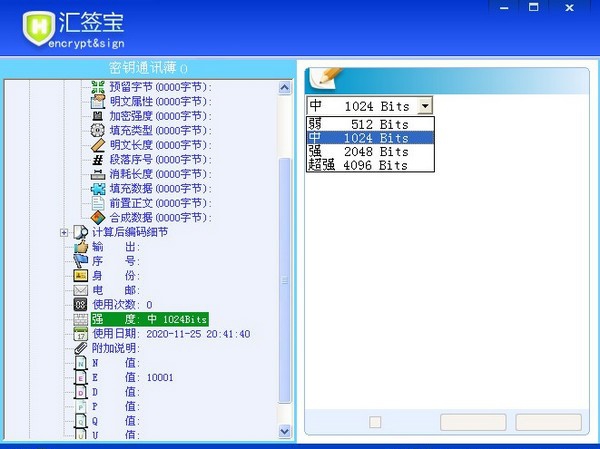Image resolution: width=600 pixels, height=449 pixels.
Task: Click the tree vertical scrollbar thumb
Action: pos(284,280)
